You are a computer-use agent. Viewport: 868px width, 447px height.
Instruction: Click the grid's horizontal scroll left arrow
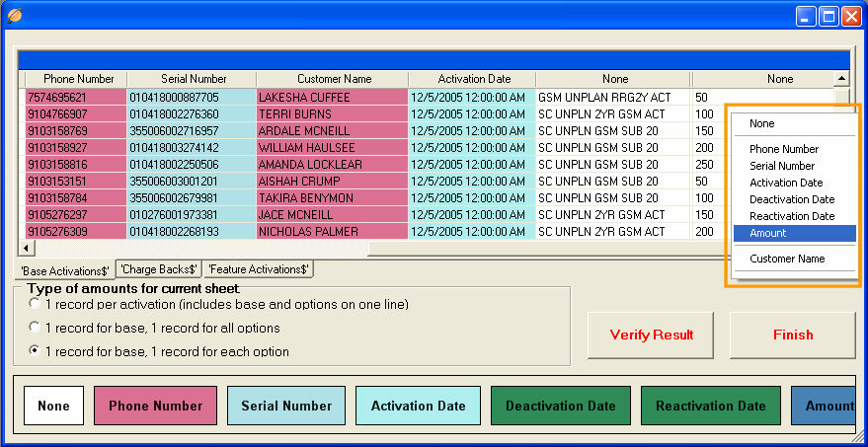26,248
